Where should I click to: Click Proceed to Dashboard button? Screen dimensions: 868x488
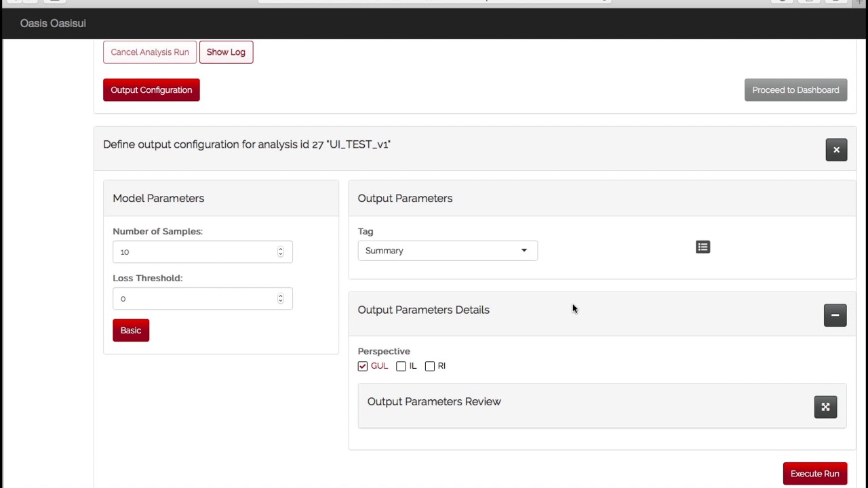tap(795, 90)
